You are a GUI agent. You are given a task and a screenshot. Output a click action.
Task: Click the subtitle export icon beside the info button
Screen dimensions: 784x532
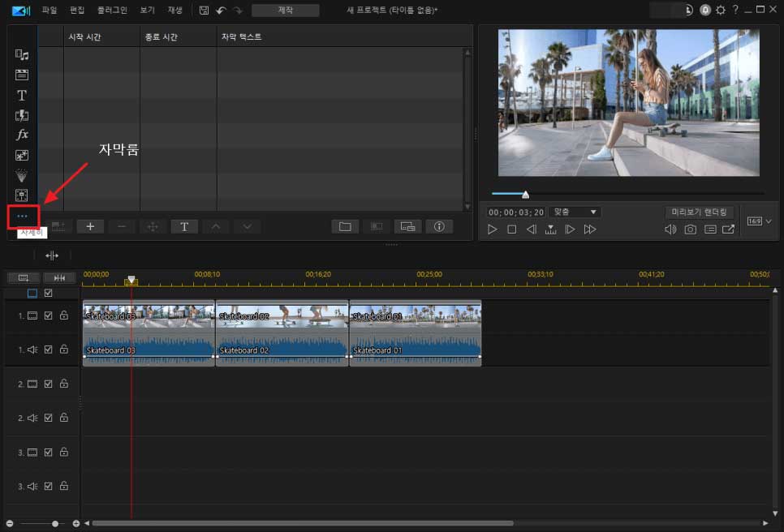point(407,227)
